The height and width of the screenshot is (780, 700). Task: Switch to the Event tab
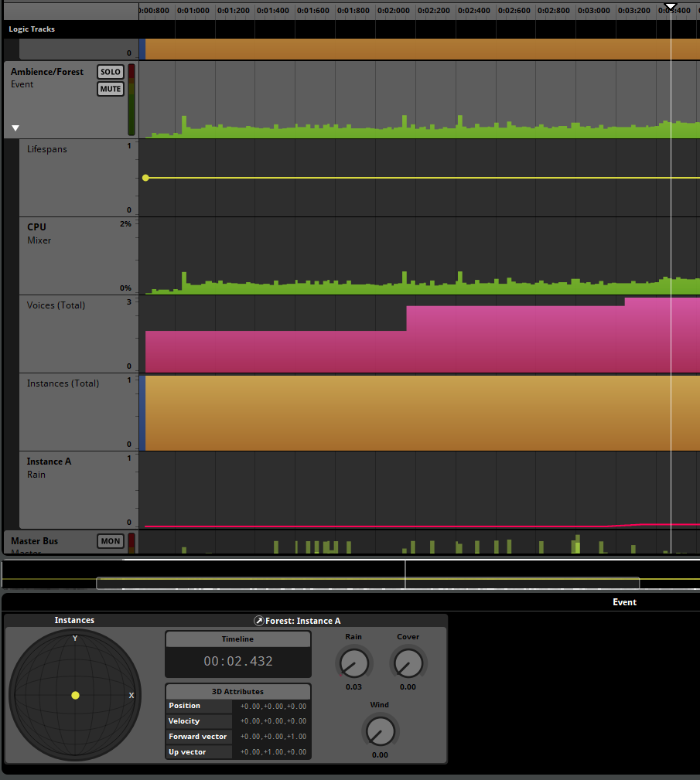pyautogui.click(x=624, y=601)
